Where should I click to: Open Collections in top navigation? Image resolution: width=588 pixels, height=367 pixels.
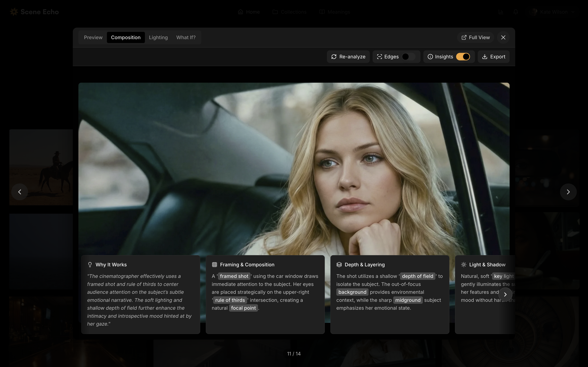pyautogui.click(x=289, y=12)
